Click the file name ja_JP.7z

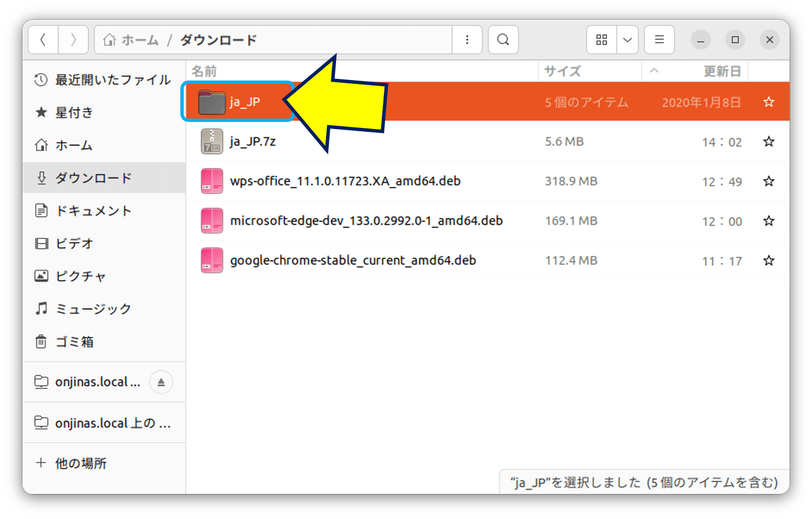(x=253, y=142)
